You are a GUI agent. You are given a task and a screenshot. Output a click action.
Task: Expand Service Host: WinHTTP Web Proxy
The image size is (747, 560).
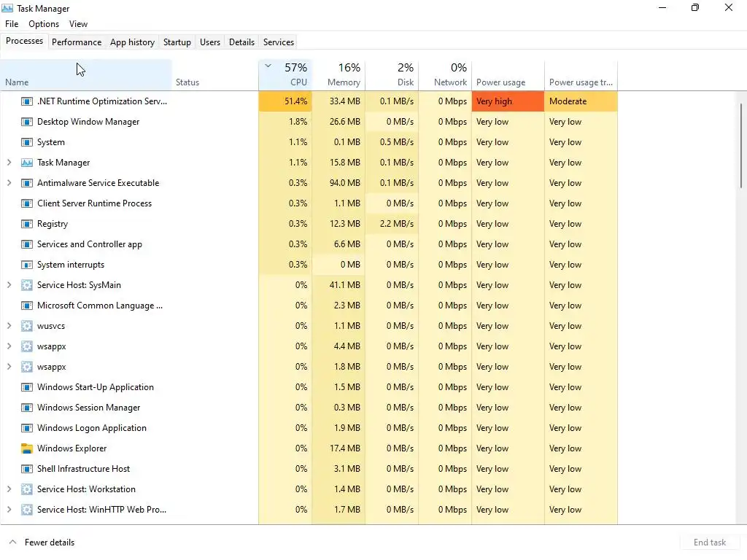coord(9,510)
